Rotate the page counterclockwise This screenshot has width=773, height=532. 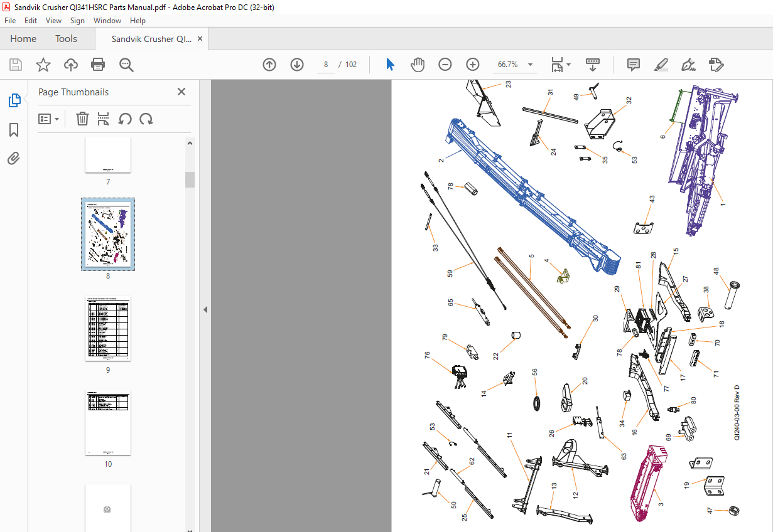125,119
